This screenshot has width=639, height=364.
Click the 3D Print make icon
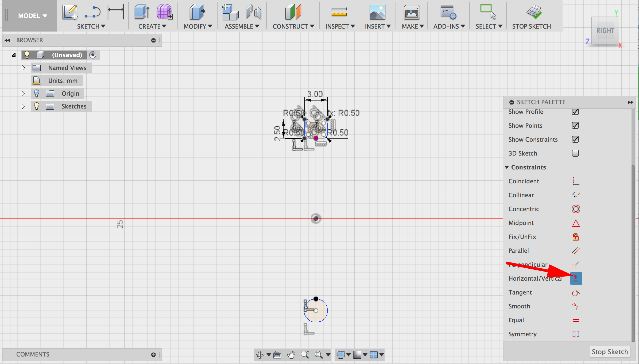412,12
